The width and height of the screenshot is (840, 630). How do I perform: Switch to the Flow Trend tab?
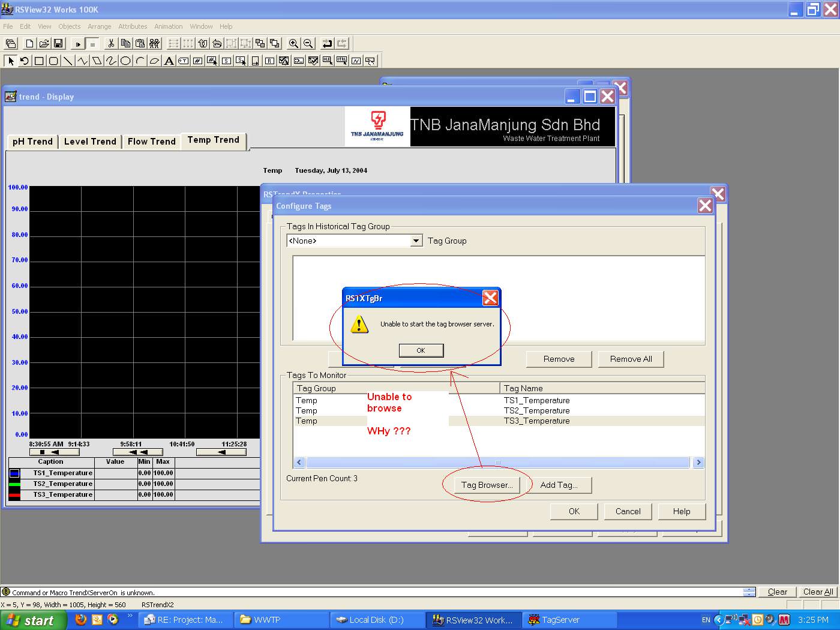click(x=152, y=142)
